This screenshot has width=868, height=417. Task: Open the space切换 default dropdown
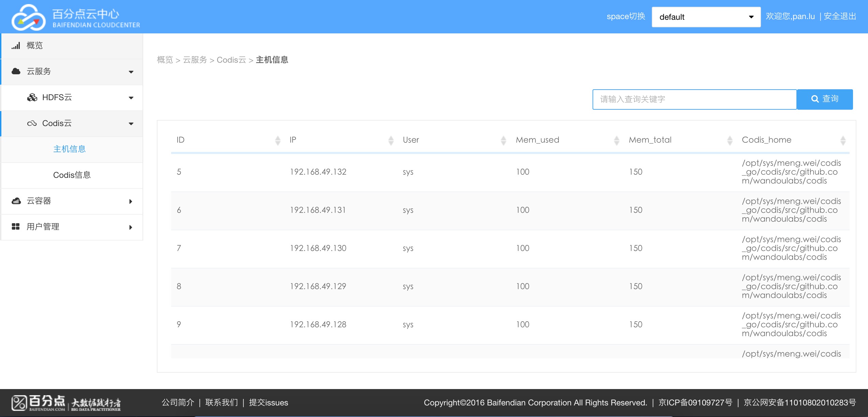[x=706, y=17]
